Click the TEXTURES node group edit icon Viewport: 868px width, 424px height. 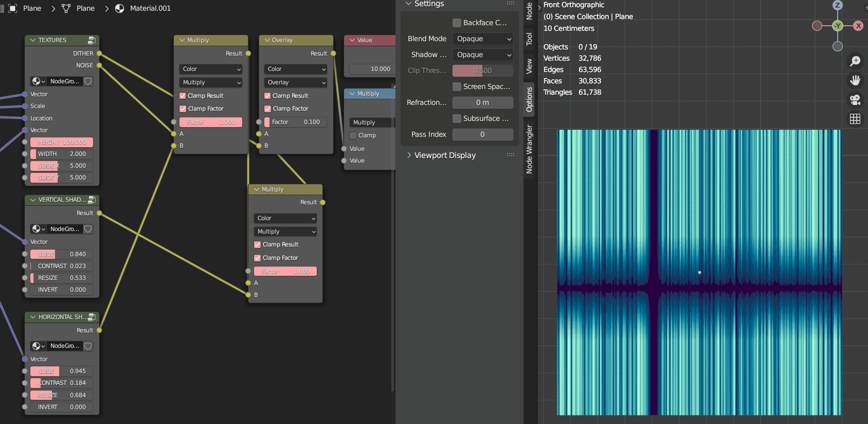pyautogui.click(x=92, y=40)
